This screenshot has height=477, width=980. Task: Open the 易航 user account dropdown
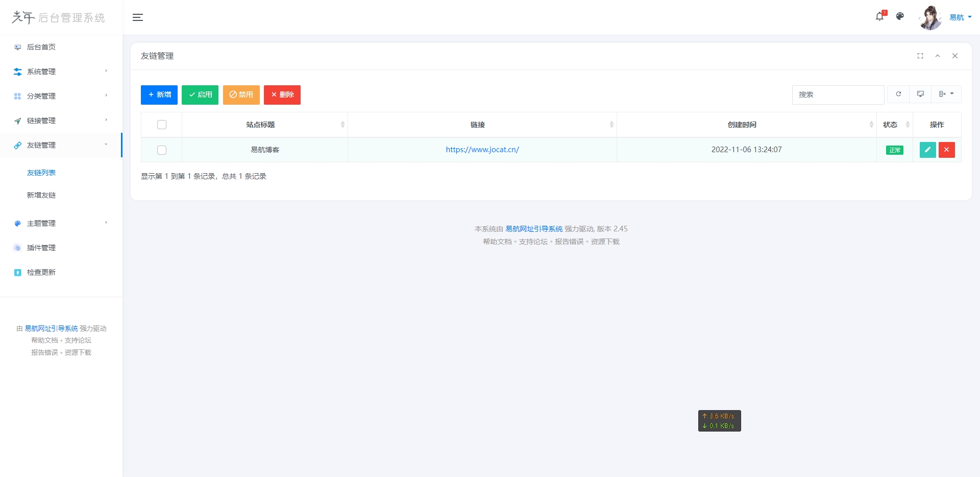pyautogui.click(x=960, y=17)
